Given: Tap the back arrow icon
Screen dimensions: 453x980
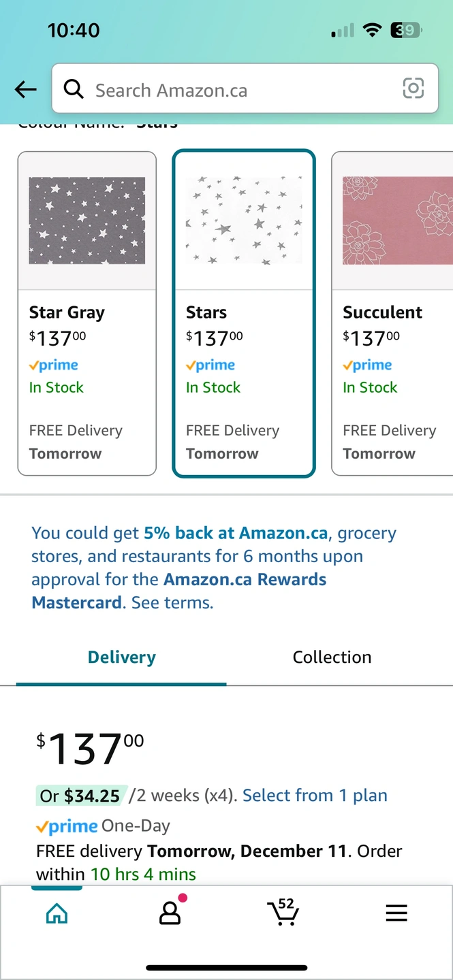Looking at the screenshot, I should [25, 89].
